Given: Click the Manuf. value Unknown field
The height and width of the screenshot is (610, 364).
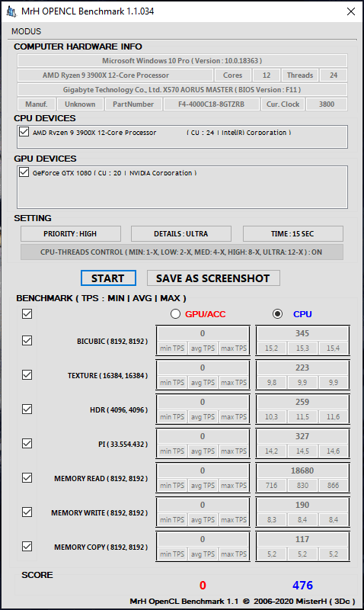Looking at the screenshot, I should (80, 104).
